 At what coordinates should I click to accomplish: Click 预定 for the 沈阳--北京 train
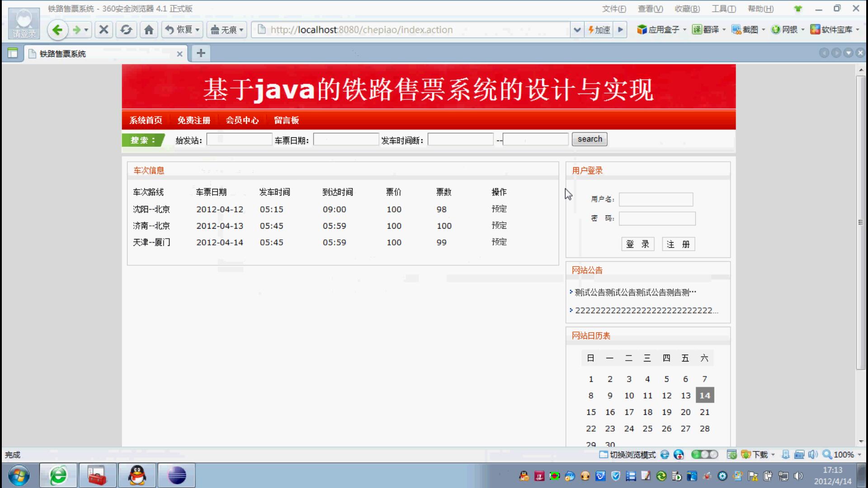pyautogui.click(x=499, y=209)
